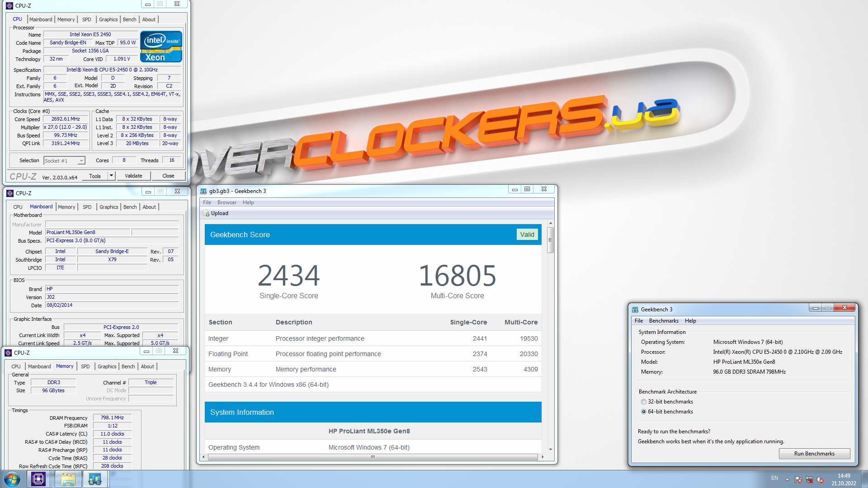Click DRAM Frequency 798.1 MHz value
This screenshot has width=868, height=488.
point(112,418)
